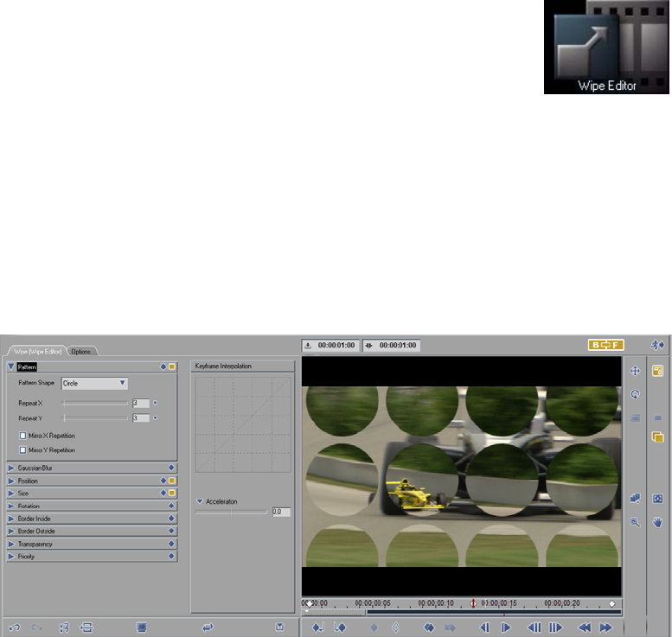Step one frame backward

484,627
